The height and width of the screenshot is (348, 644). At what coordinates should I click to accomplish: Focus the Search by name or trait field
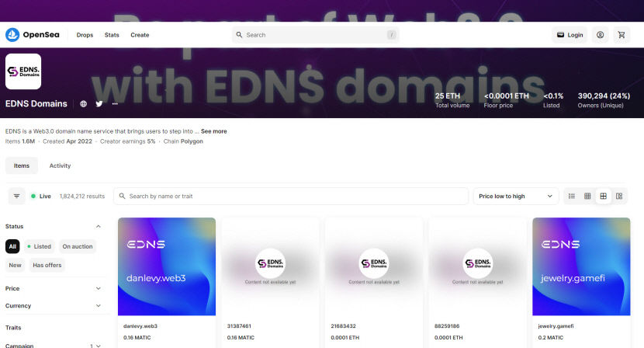tap(291, 197)
